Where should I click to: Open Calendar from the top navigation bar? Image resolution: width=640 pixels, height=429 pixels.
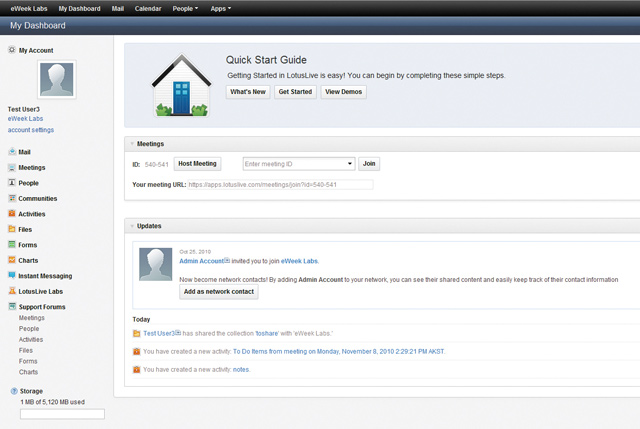(x=148, y=8)
